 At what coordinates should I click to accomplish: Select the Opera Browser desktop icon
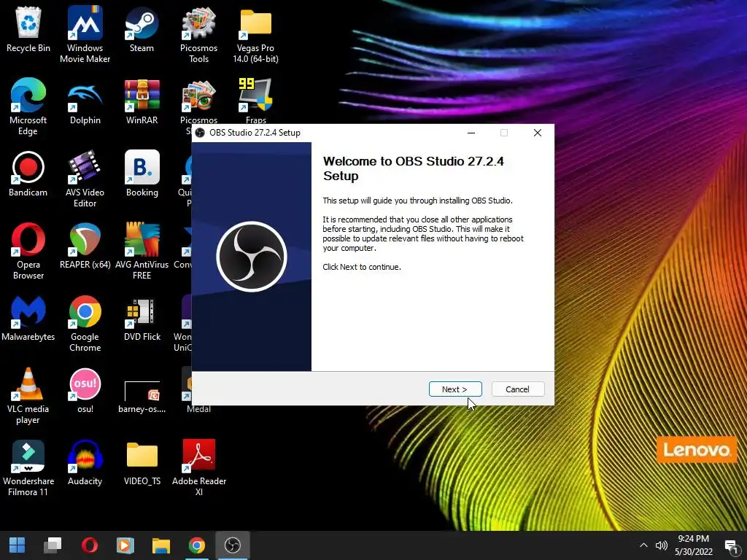(28, 252)
